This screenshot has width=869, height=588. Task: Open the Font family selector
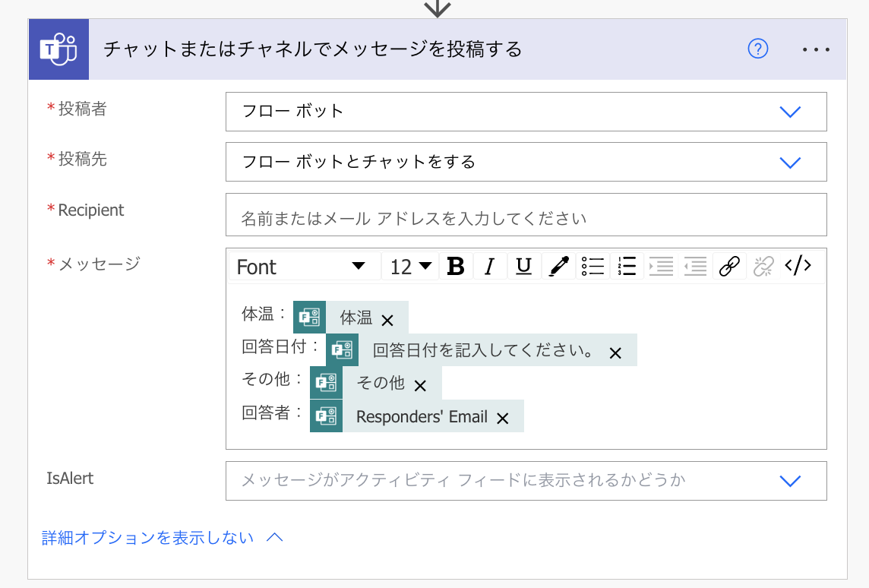[x=304, y=266]
